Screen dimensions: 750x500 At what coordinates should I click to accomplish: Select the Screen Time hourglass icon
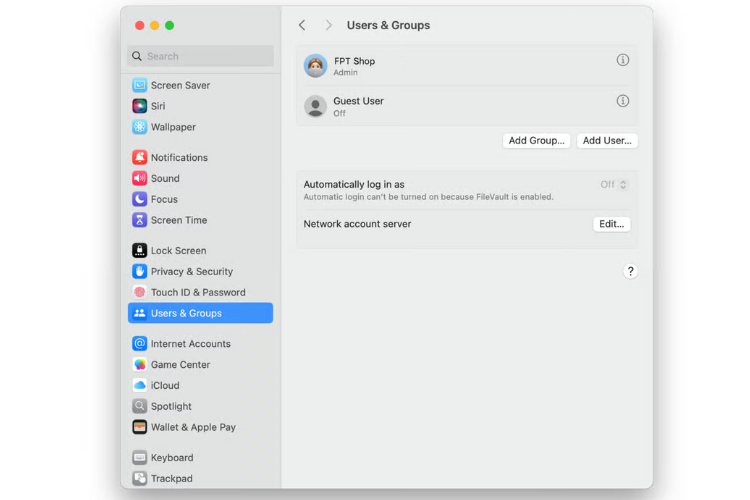coord(140,220)
